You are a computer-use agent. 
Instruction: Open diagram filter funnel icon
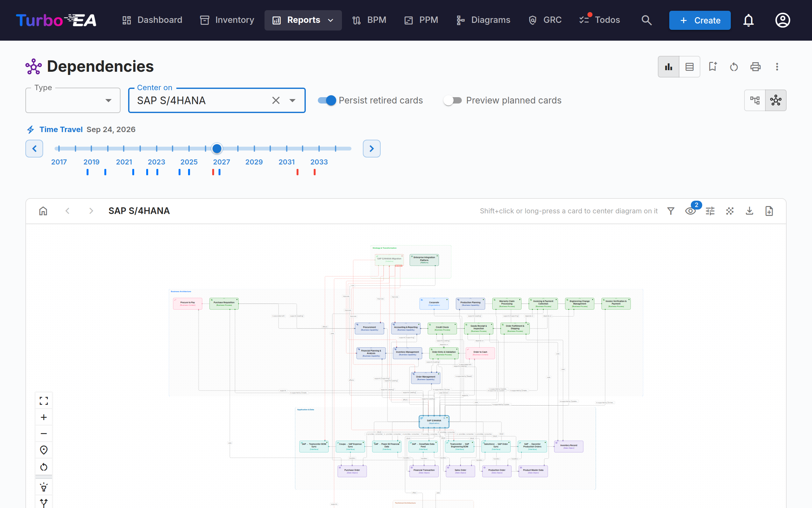tap(671, 211)
